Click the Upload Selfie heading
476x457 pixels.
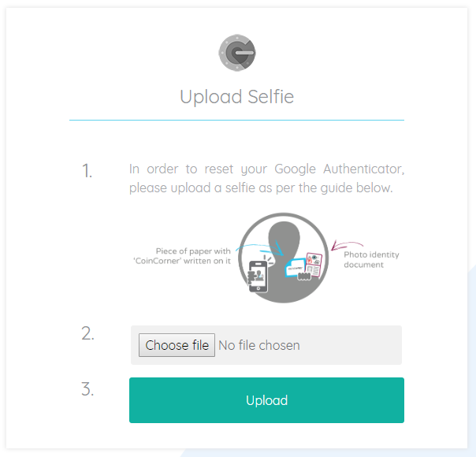(236, 97)
